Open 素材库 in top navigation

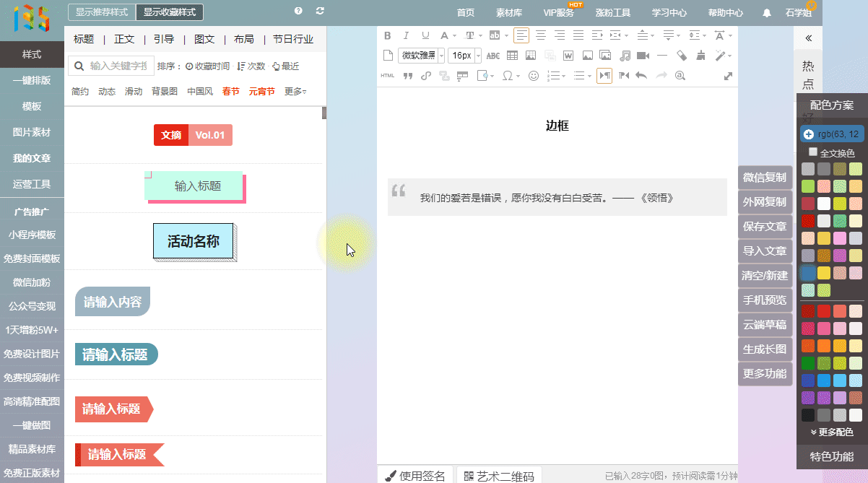509,13
